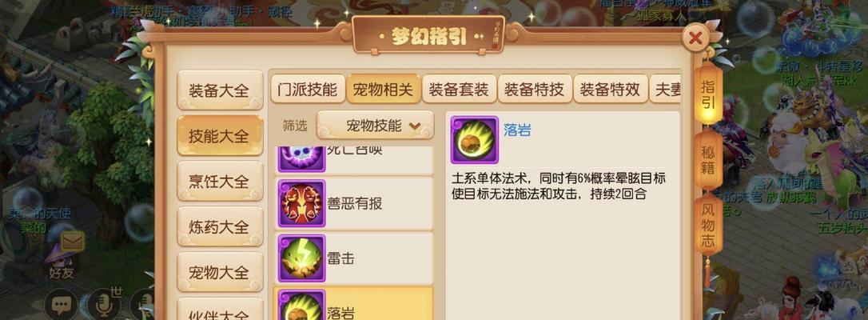Click the 雷击 lightning skill icon

click(x=301, y=258)
